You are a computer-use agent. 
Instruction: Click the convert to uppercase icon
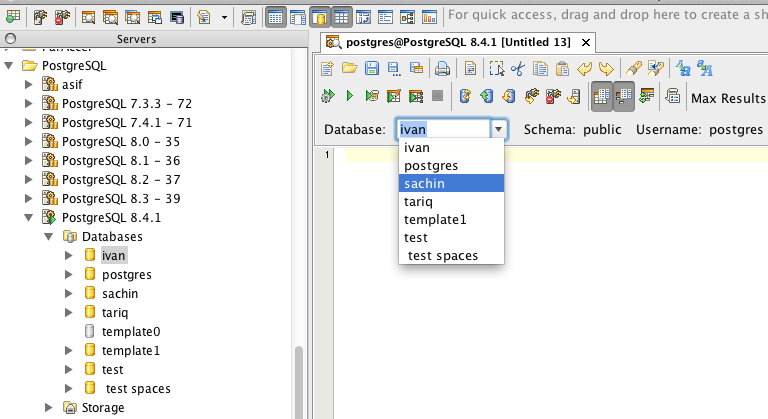705,69
